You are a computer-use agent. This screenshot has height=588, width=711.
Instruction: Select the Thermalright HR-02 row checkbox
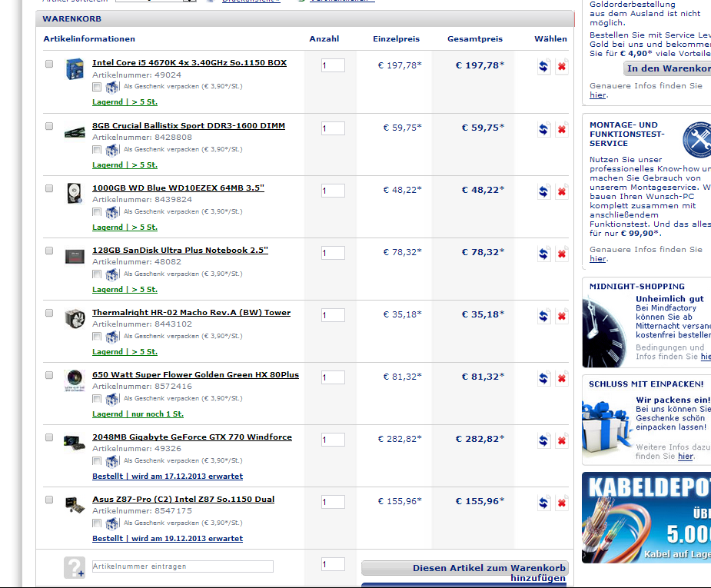click(49, 313)
